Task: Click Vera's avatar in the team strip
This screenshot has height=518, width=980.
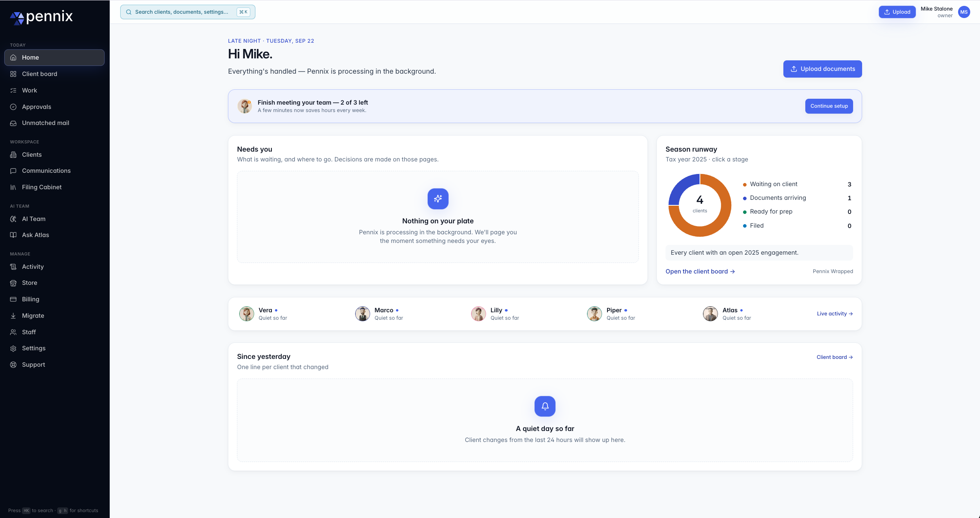Action: pos(246,314)
